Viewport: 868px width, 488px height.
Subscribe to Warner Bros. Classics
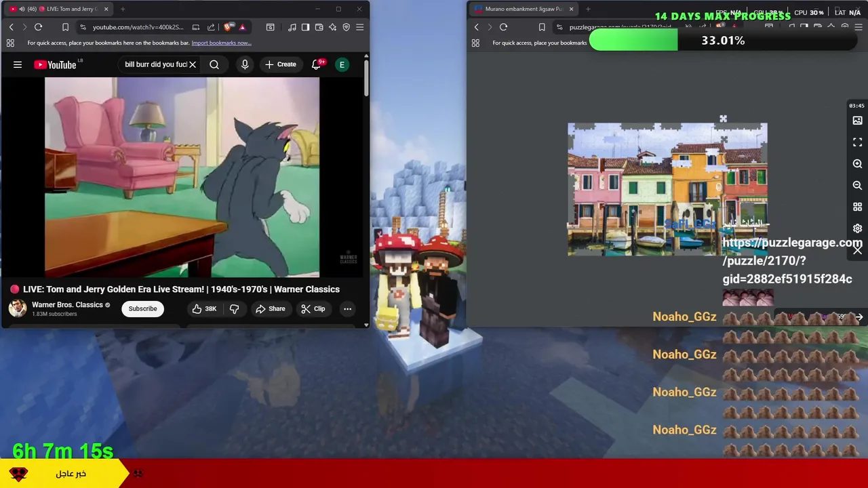(x=142, y=309)
